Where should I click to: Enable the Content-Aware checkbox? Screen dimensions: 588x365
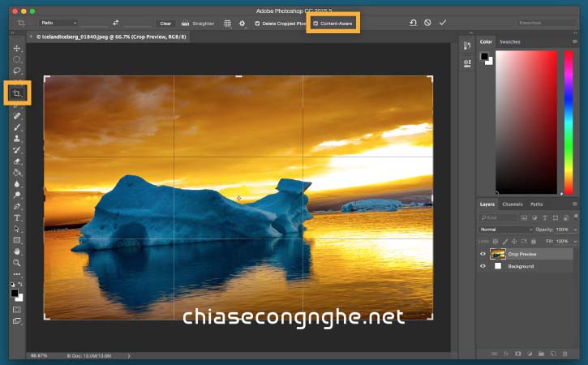(x=316, y=24)
